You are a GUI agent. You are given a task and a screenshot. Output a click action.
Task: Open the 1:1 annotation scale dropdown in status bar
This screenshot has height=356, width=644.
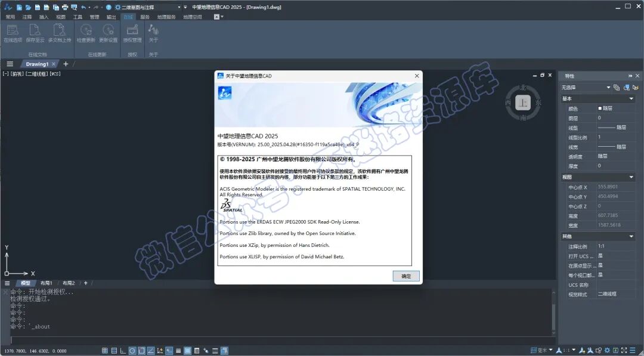click(574, 350)
